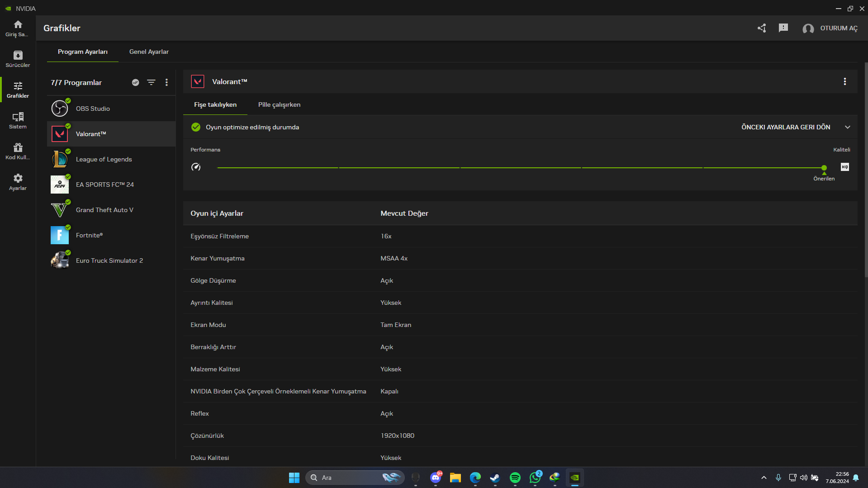Open Spotify from the taskbar
Image resolution: width=868 pixels, height=488 pixels.
pos(515,478)
